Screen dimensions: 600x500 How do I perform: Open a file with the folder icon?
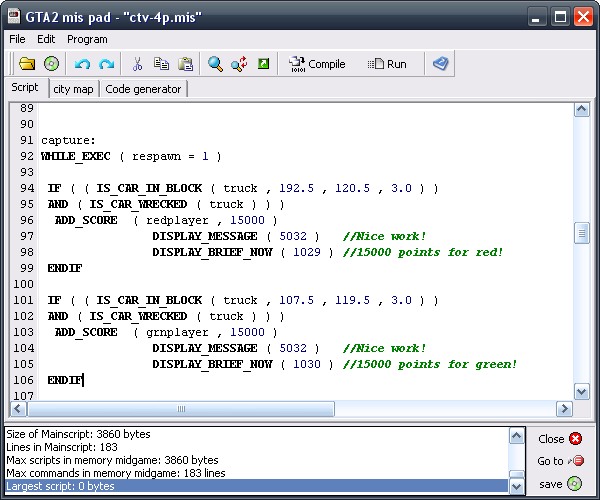(x=27, y=64)
